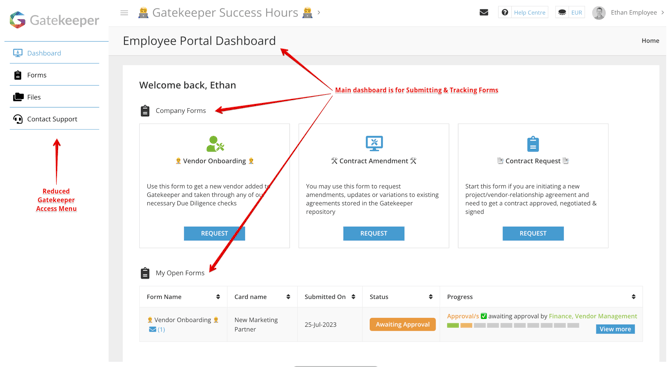Image resolution: width=670 pixels, height=367 pixels.
Task: Click REQUEST under Vendor Onboarding
Action: [x=215, y=233]
